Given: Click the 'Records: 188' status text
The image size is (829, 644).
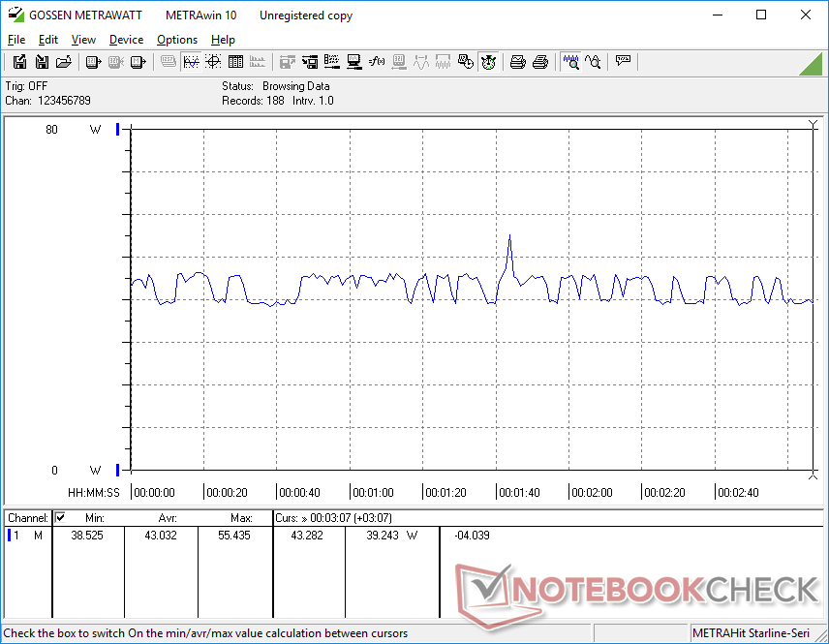Looking at the screenshot, I should coord(253,101).
